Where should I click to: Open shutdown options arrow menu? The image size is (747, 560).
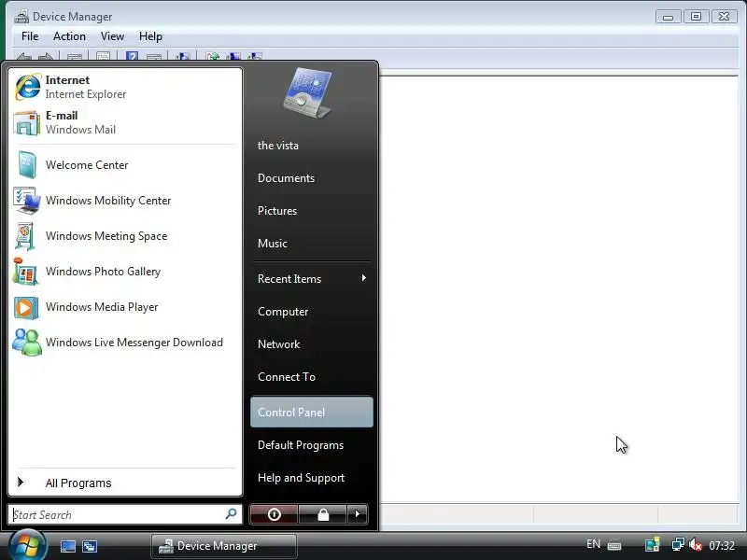pos(358,514)
